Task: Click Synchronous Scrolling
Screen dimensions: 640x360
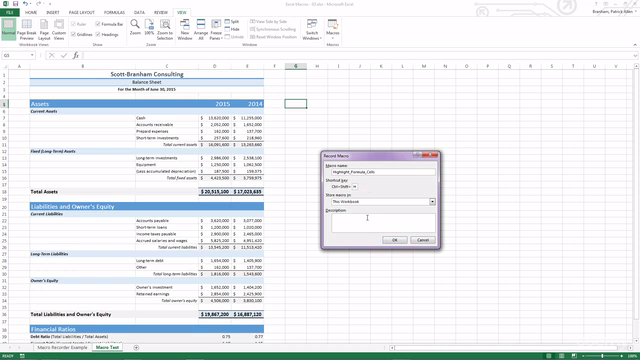Action: click(273, 29)
